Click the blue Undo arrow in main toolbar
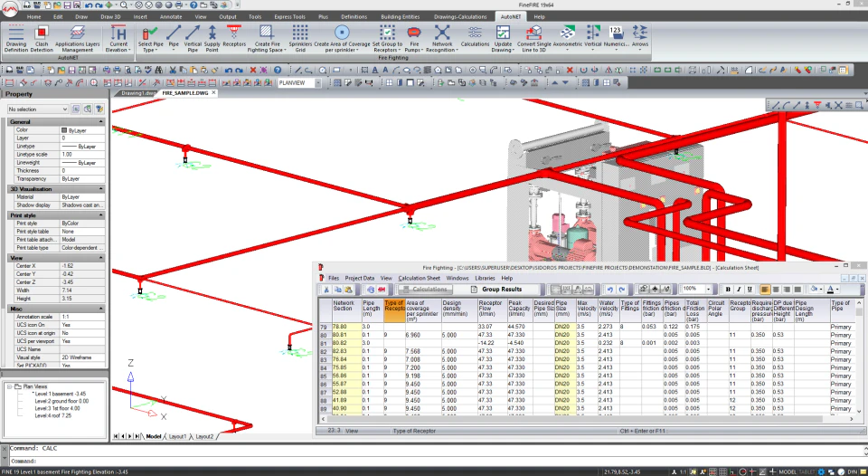This screenshot has width=868, height=476. (229, 71)
